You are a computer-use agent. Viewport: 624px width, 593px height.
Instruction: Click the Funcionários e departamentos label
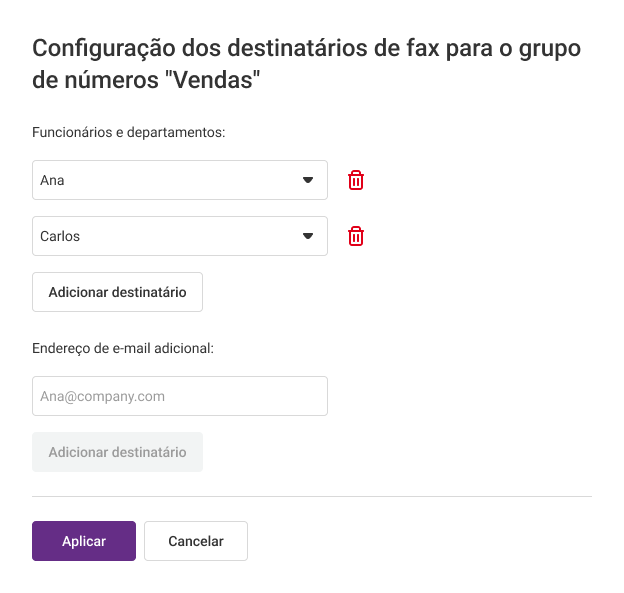point(129,132)
